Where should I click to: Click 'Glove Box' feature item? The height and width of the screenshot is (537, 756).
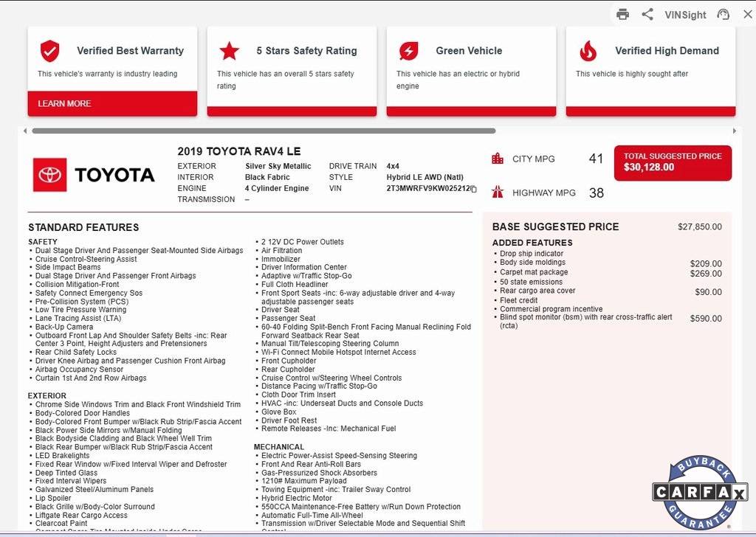click(278, 412)
